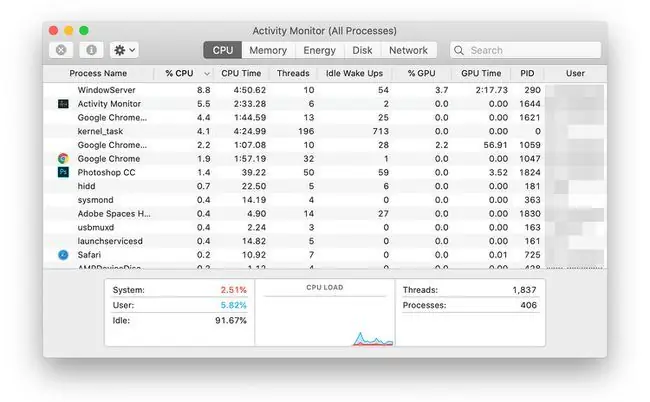Select the usbmuxd process
The image size is (650, 402).
click(x=96, y=227)
